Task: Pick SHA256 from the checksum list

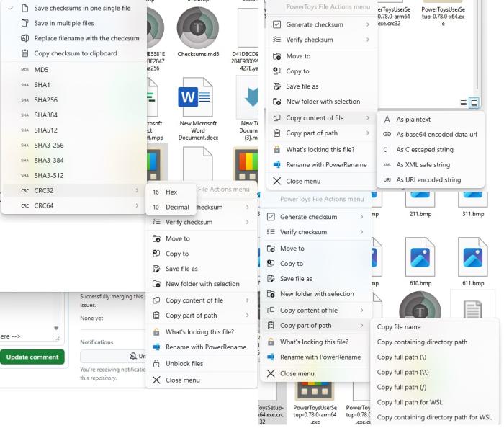Action: pos(74,100)
